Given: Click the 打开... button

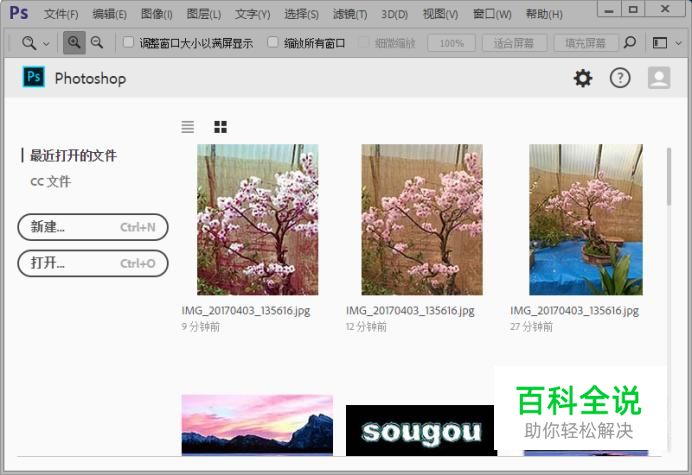Looking at the screenshot, I should click(x=93, y=263).
